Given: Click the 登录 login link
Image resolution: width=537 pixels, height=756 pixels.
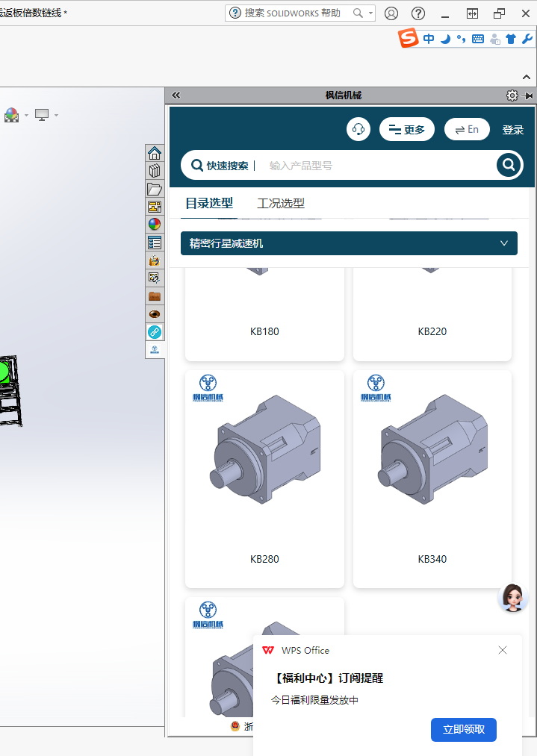Looking at the screenshot, I should (513, 130).
